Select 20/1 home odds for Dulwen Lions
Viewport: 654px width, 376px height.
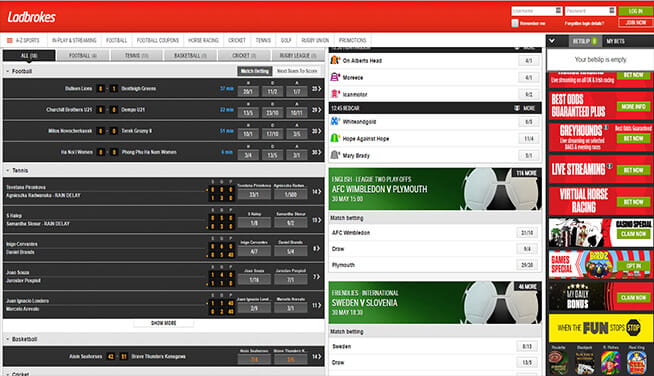[x=248, y=91]
